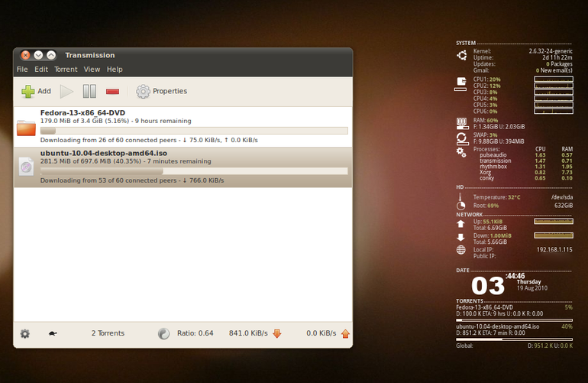
Task: Click the CPU1 usage graph in conky
Action: [554, 80]
